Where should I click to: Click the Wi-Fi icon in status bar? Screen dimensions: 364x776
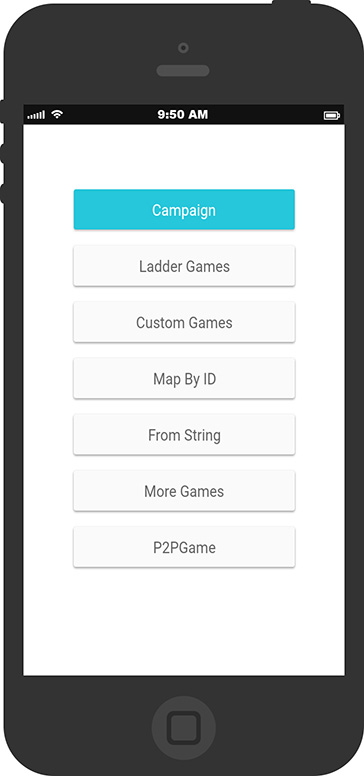coord(57,114)
